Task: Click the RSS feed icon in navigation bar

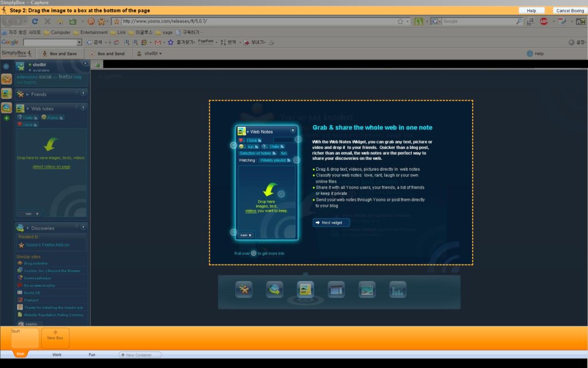Action: click(91, 21)
